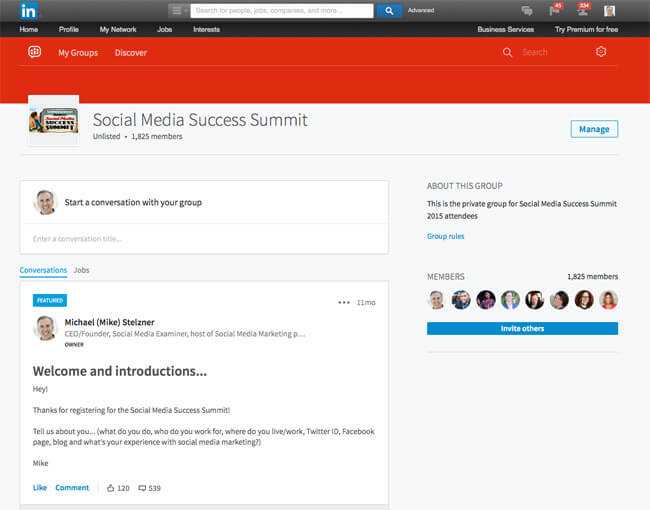
Task: Click Comment on the featured post
Action: tap(72, 488)
